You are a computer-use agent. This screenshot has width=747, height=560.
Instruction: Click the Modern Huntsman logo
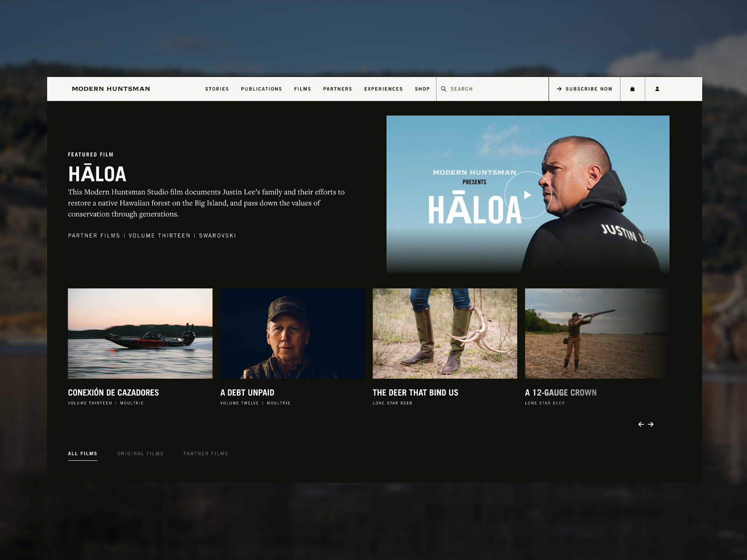[x=111, y=89]
